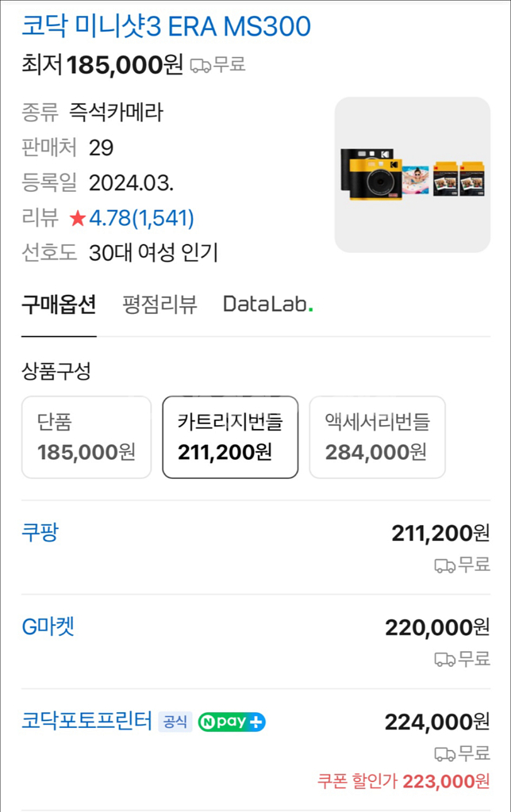The width and height of the screenshot is (511, 812).
Task: Switch to the 구매옵션 tab
Action: 59,304
